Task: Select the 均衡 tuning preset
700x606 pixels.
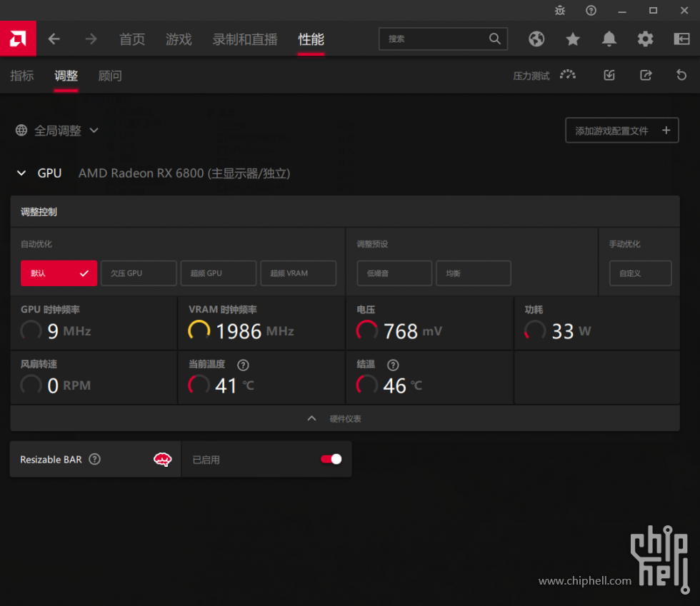Action: tap(473, 273)
